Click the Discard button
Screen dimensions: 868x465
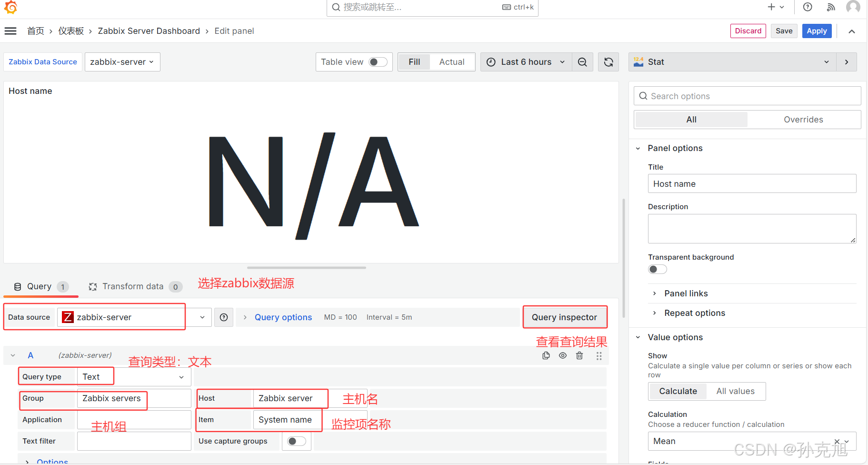[x=748, y=31]
